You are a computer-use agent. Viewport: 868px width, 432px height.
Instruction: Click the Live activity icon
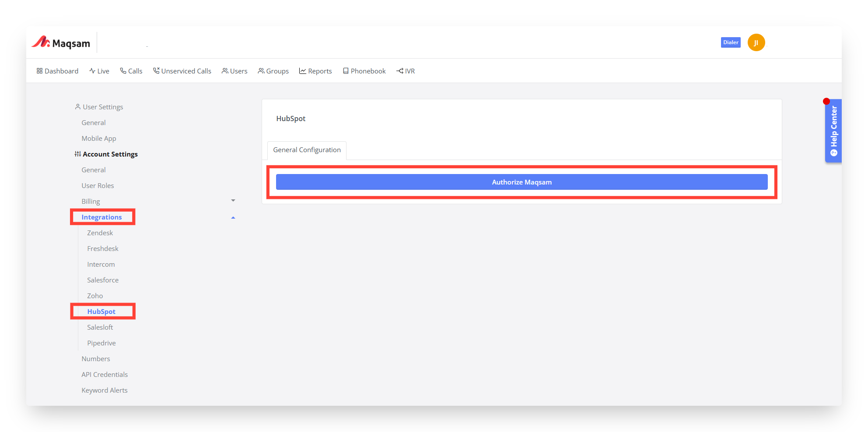tap(92, 71)
